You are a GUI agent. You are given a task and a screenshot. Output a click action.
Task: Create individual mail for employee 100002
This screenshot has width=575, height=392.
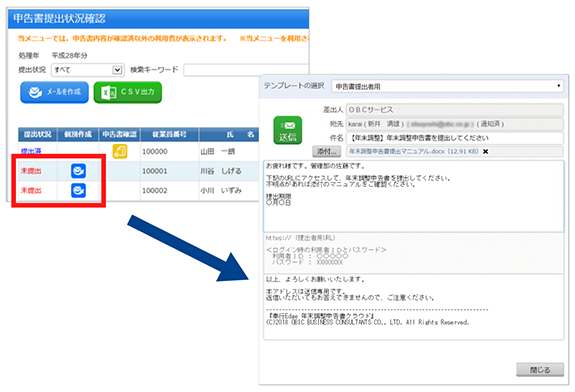[78, 190]
